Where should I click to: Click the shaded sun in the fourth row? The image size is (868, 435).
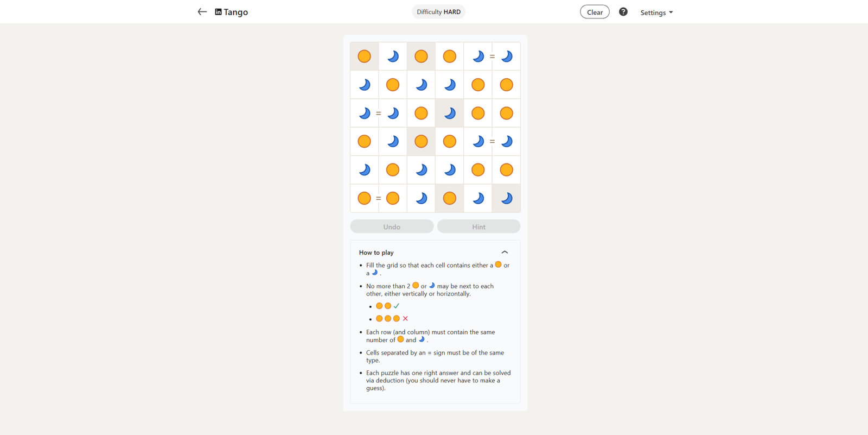click(x=421, y=142)
